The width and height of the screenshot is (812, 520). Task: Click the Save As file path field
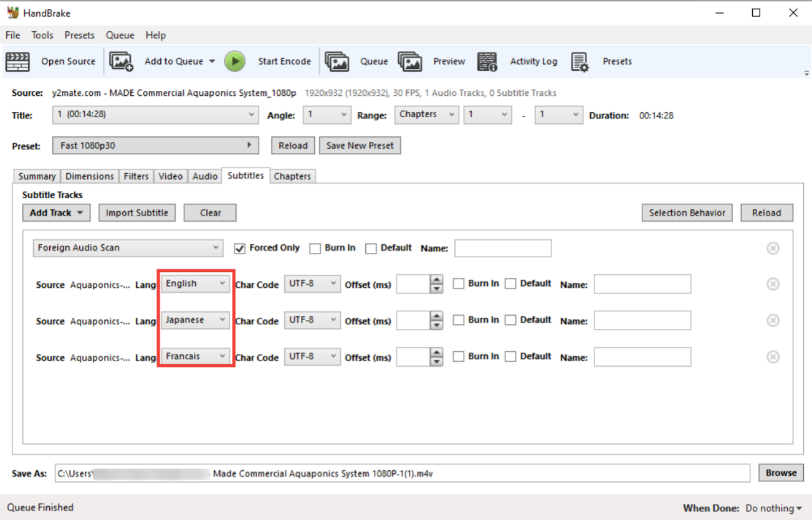[403, 473]
